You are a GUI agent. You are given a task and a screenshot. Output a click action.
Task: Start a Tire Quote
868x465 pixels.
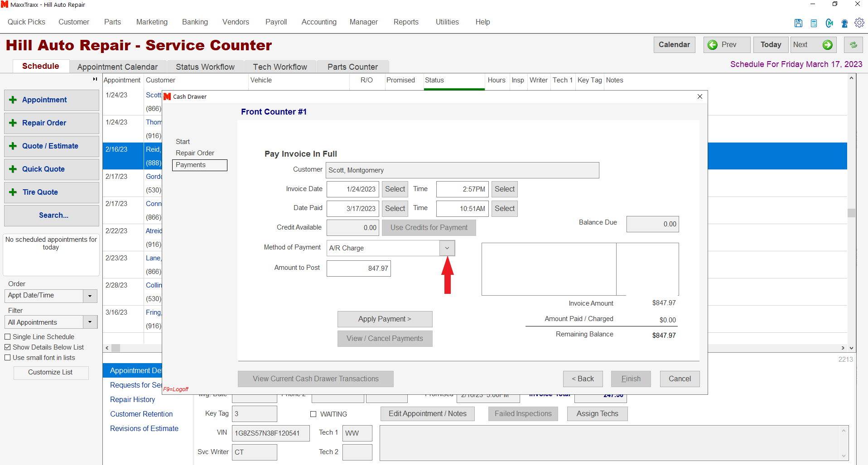coord(52,192)
